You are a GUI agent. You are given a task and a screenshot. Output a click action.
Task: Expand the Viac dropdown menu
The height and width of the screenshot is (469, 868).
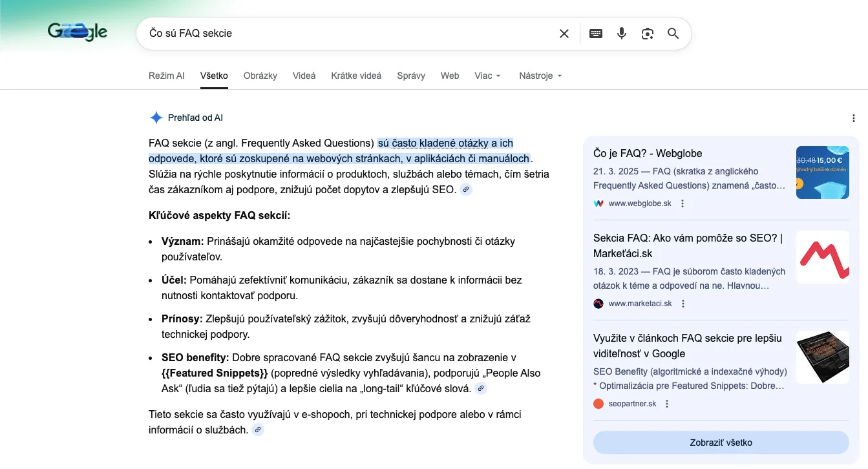[487, 76]
